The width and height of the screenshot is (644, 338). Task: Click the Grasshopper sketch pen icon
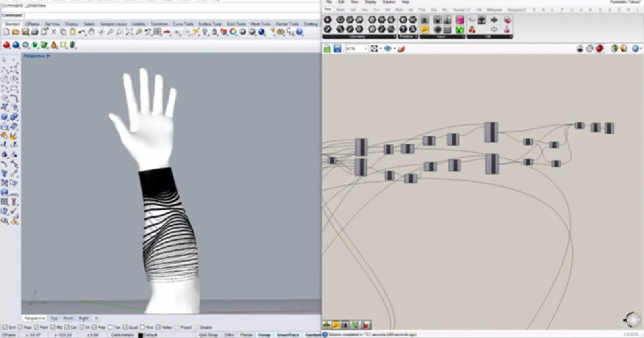click(401, 49)
